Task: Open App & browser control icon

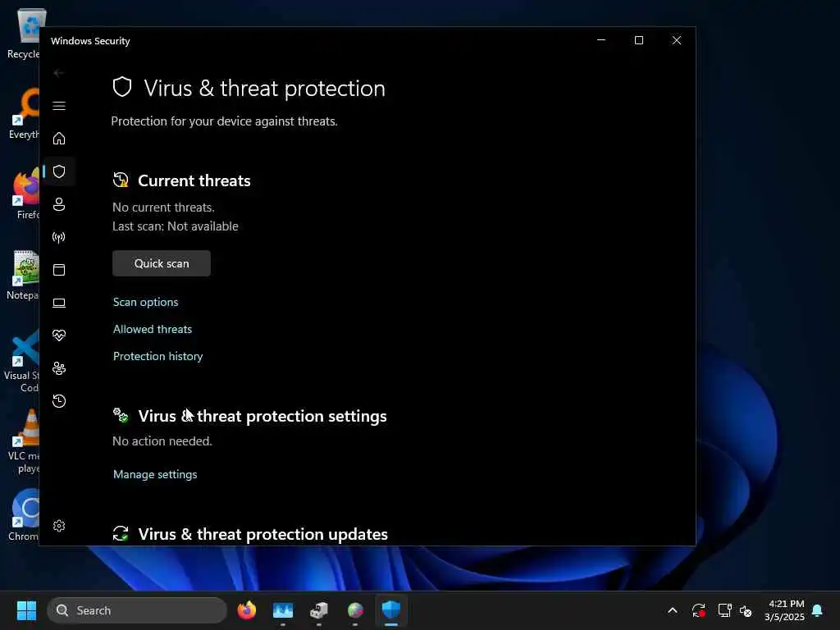Action: (x=59, y=270)
